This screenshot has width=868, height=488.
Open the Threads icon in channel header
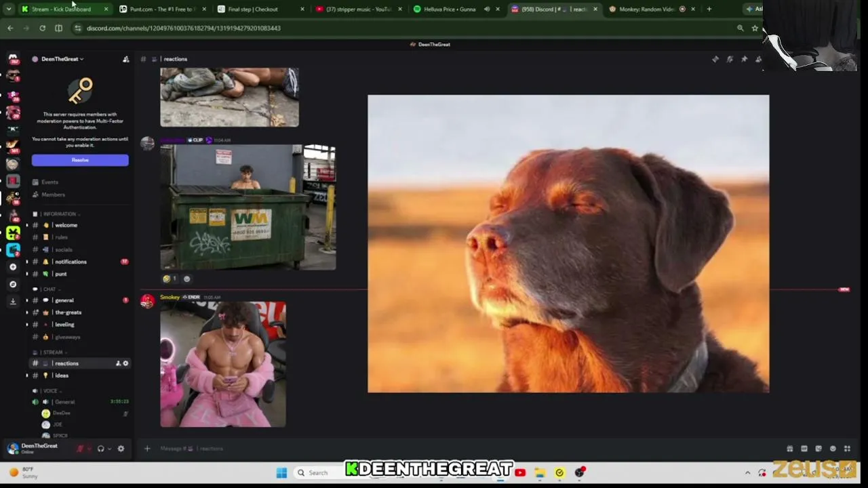(715, 59)
